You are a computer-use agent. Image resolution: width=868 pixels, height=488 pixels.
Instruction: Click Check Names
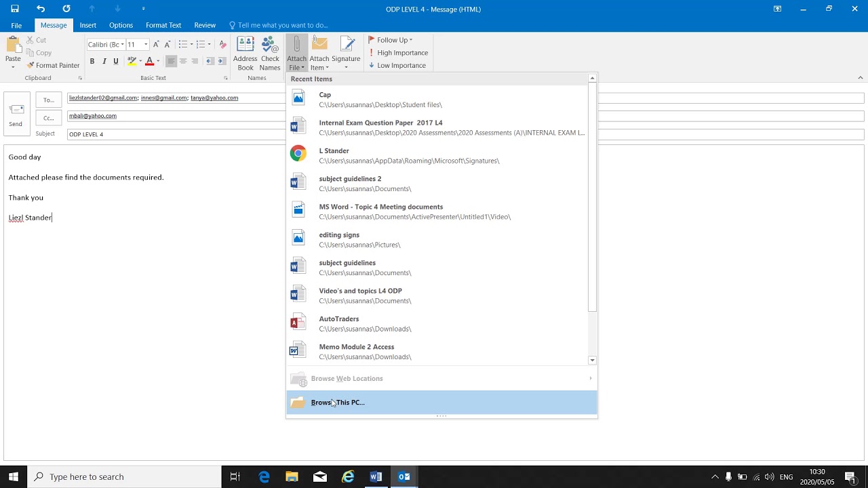tap(270, 54)
